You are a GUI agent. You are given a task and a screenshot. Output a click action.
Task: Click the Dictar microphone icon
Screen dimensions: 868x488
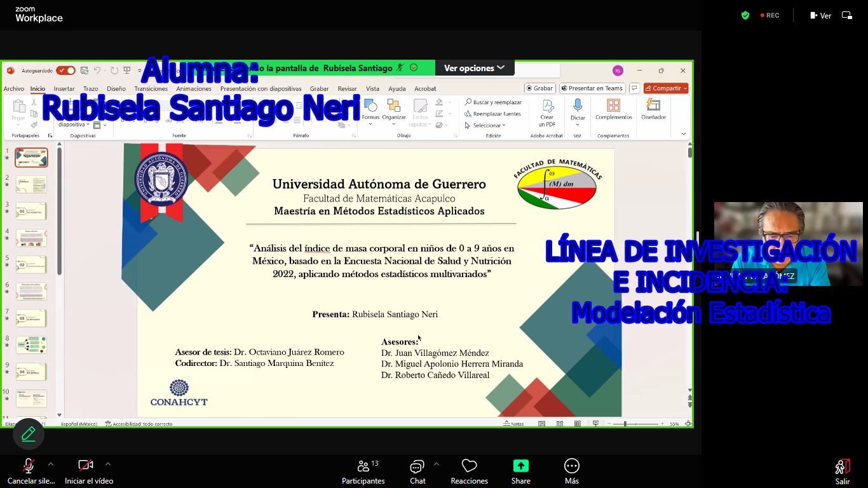click(x=577, y=105)
